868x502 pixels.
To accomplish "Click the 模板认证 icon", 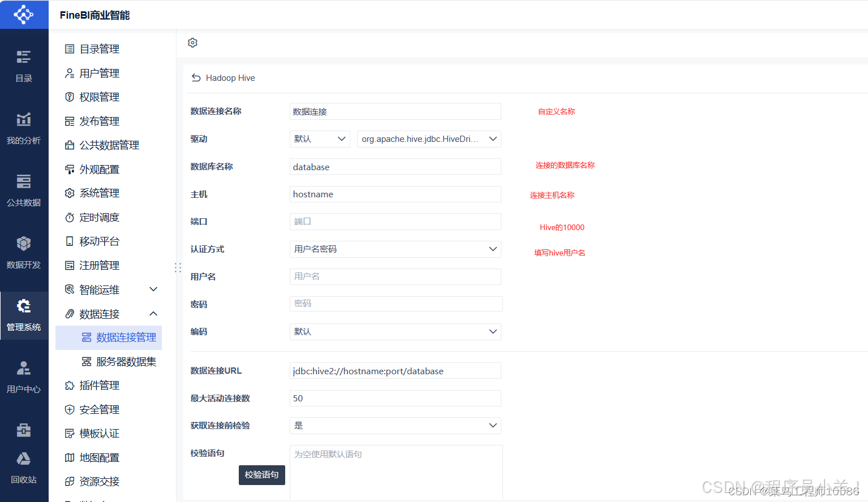I will pos(70,434).
